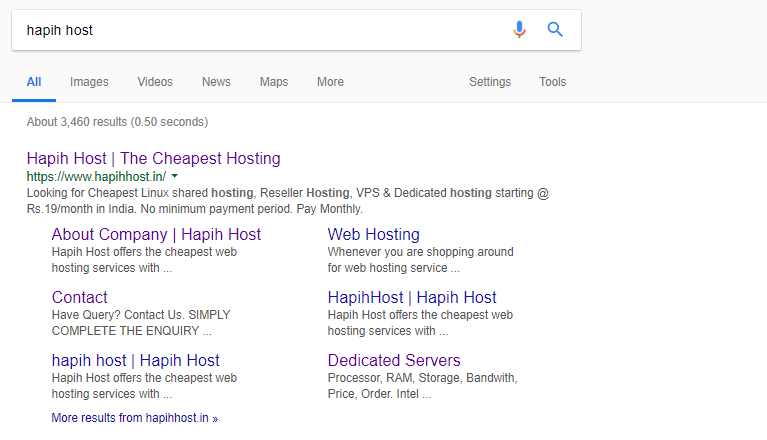Open the More search options menu

(330, 82)
